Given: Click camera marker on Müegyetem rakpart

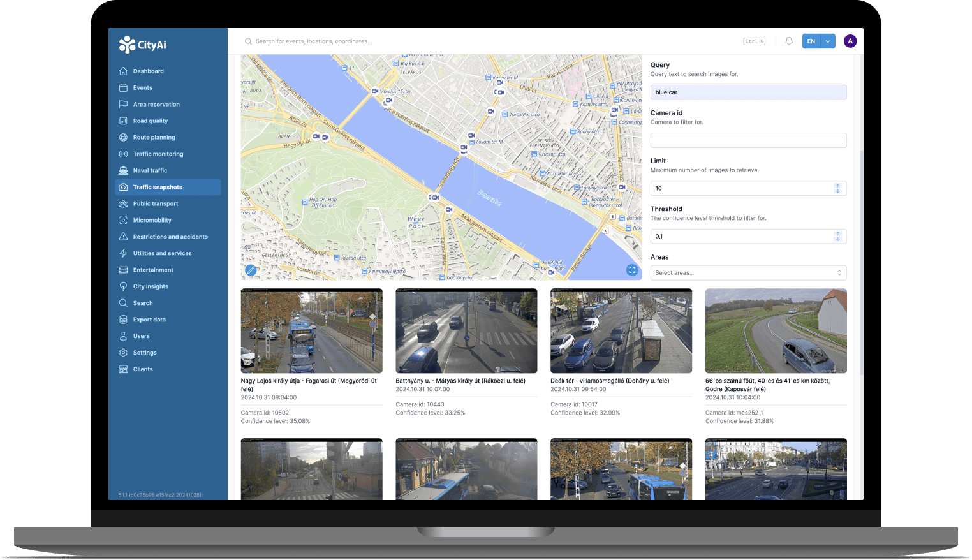Looking at the screenshot, I should point(449,210).
